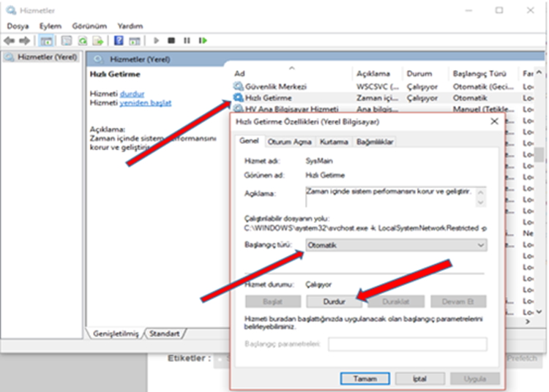Select the Güvenlik Merkezi service row
This screenshot has width=549, height=392.
tap(383, 86)
